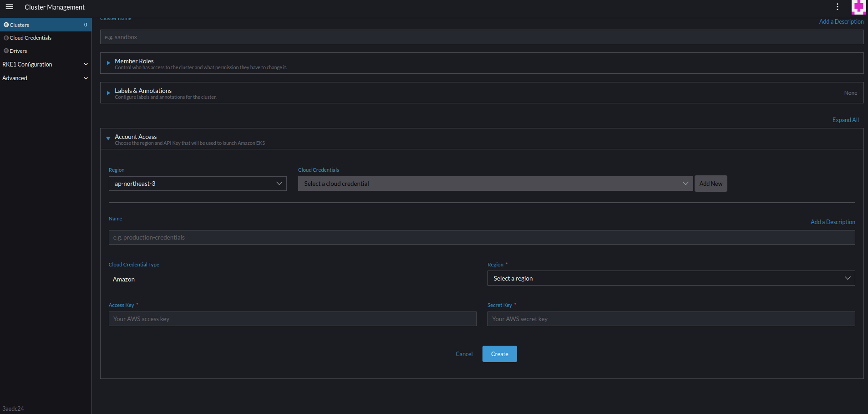The width and height of the screenshot is (868, 414).
Task: Click the Expand All link
Action: [845, 119]
